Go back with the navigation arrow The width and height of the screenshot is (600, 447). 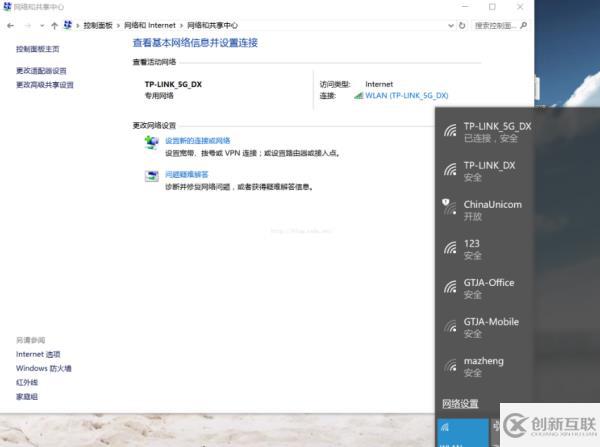click(x=11, y=26)
